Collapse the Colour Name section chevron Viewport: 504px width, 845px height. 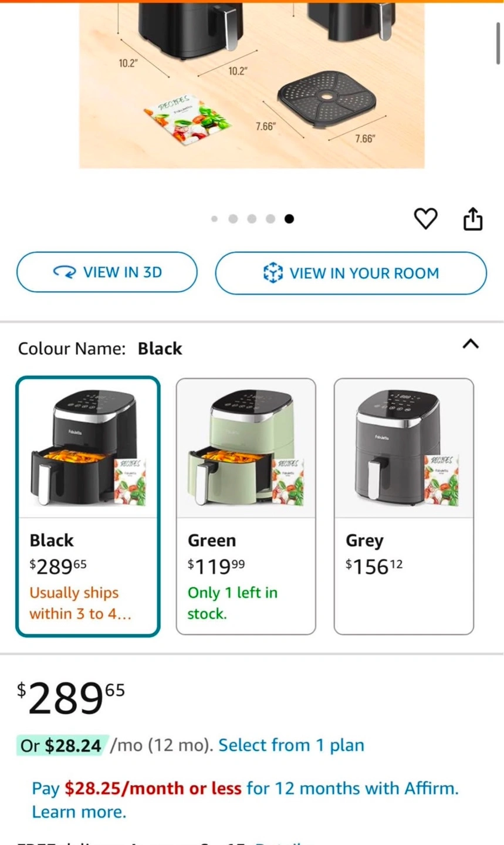(x=471, y=344)
